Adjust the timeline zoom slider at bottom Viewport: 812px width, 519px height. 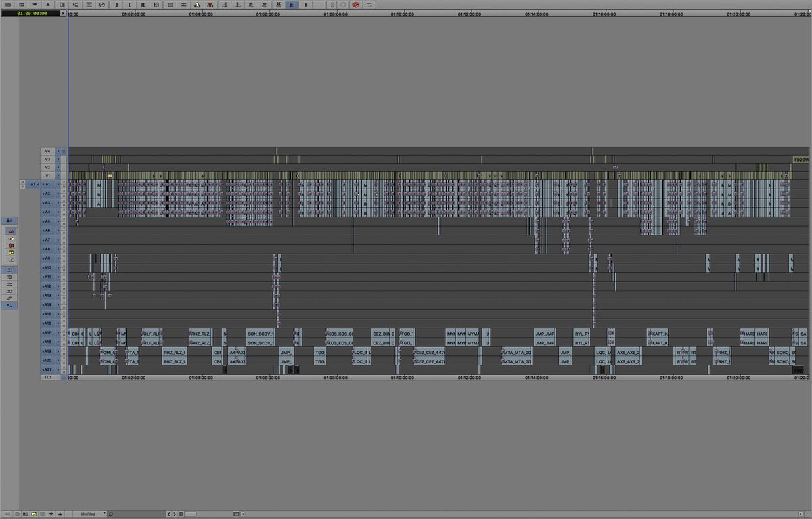pos(191,514)
